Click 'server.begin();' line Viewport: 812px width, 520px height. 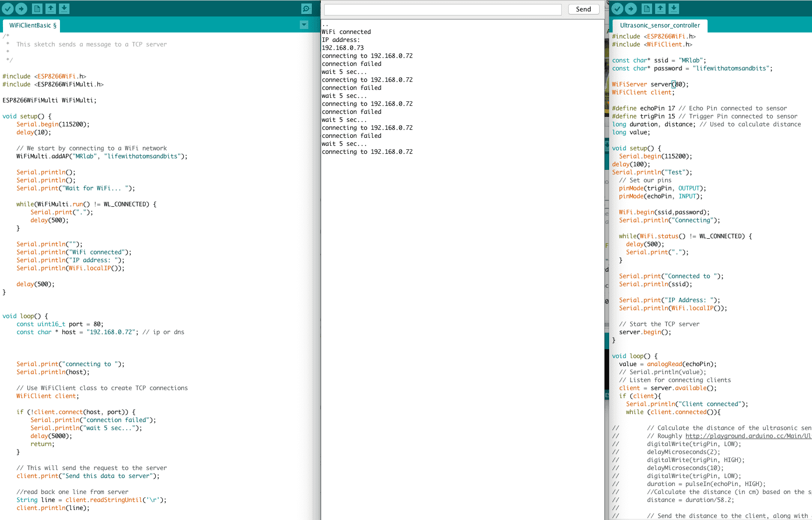click(645, 332)
